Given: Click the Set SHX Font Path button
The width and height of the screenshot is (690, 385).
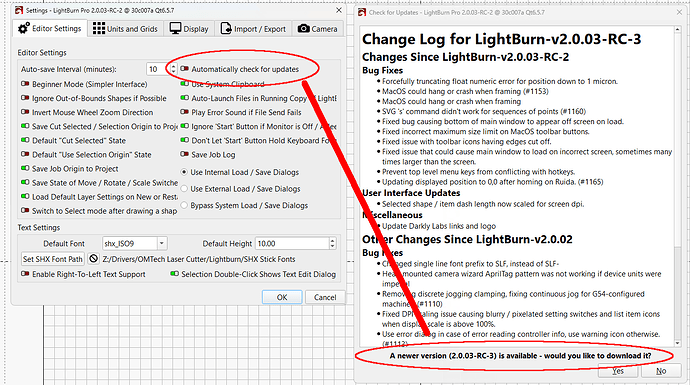Looking at the screenshot, I should click(53, 259).
